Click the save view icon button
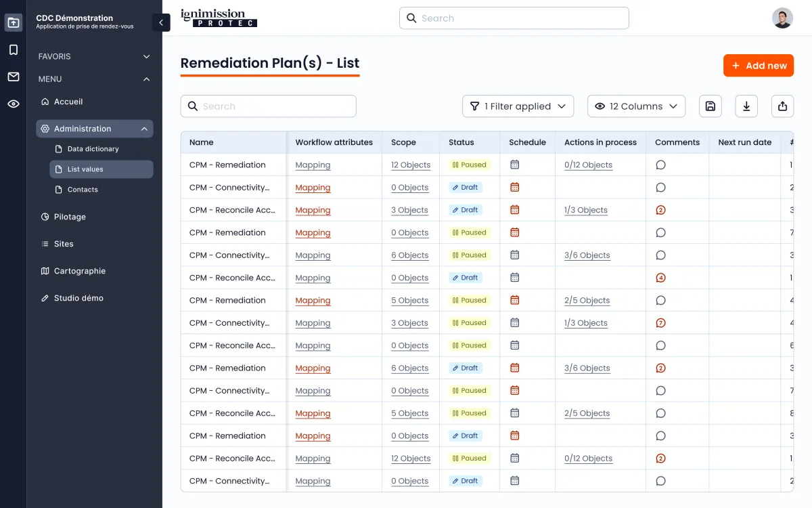The height and width of the screenshot is (508, 812). point(710,106)
